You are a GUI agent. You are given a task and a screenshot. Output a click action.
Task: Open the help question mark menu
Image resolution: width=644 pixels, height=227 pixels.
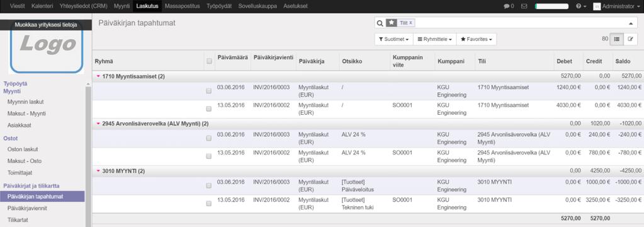(581, 6)
